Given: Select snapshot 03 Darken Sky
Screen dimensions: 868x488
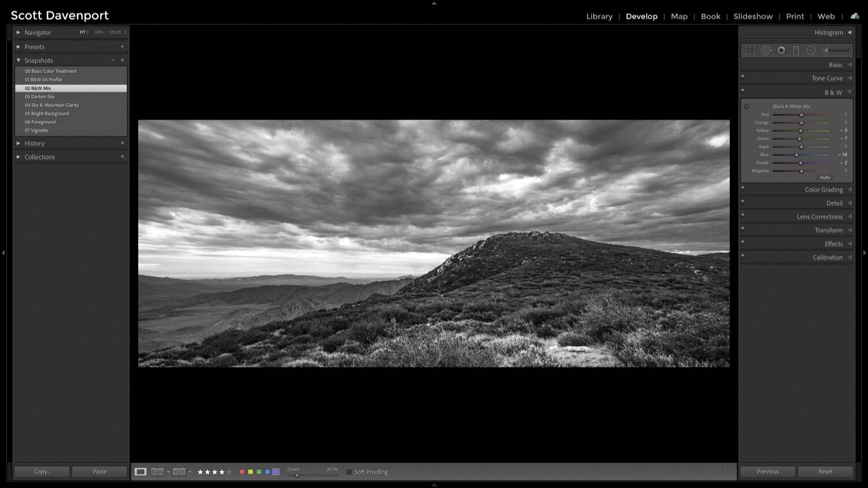Looking at the screenshot, I should [71, 97].
